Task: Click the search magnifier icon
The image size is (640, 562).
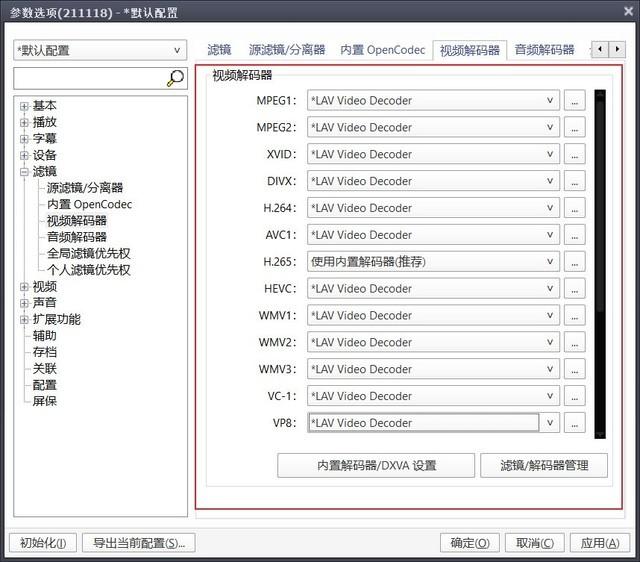Action: click(176, 78)
